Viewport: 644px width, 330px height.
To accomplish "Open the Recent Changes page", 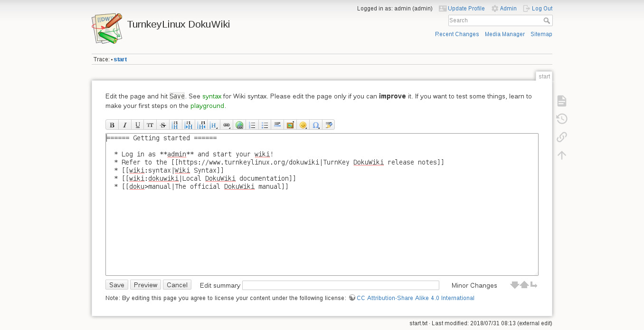I will pyautogui.click(x=457, y=34).
